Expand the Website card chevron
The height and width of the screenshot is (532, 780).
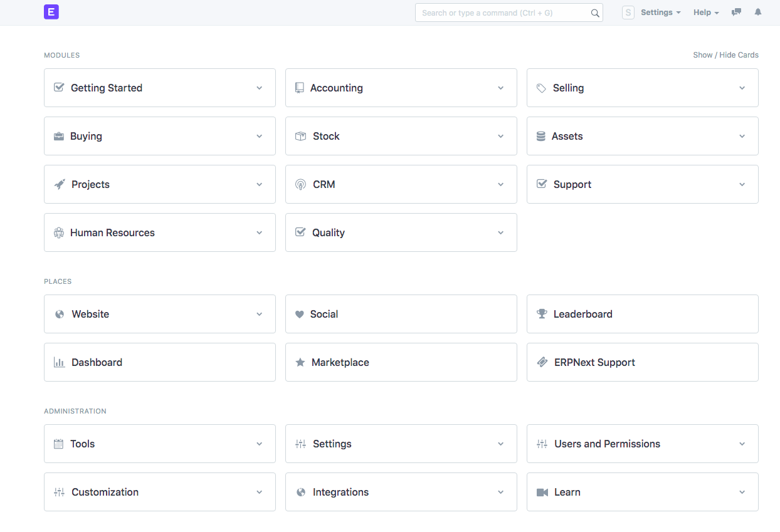coord(260,314)
